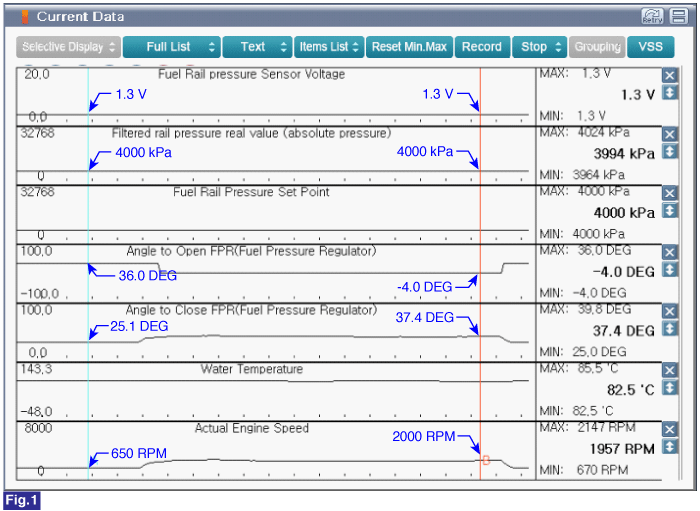Viewport: 700px width, 511px height.
Task: Close the Fuel Rail Pressure Set Point graph
Action: 669,193
